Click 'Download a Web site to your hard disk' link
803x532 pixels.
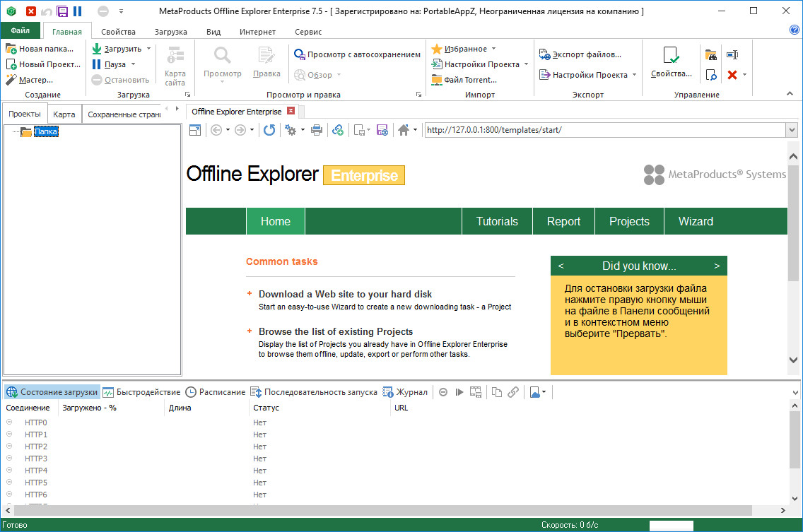click(x=345, y=294)
